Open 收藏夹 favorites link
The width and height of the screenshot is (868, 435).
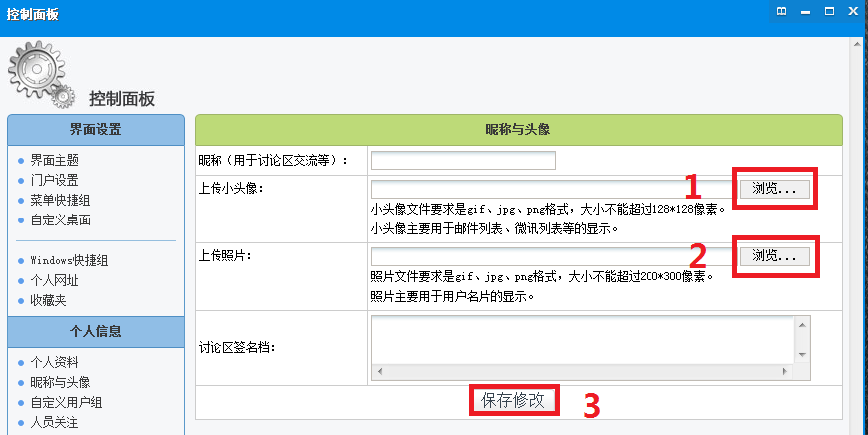click(x=48, y=300)
